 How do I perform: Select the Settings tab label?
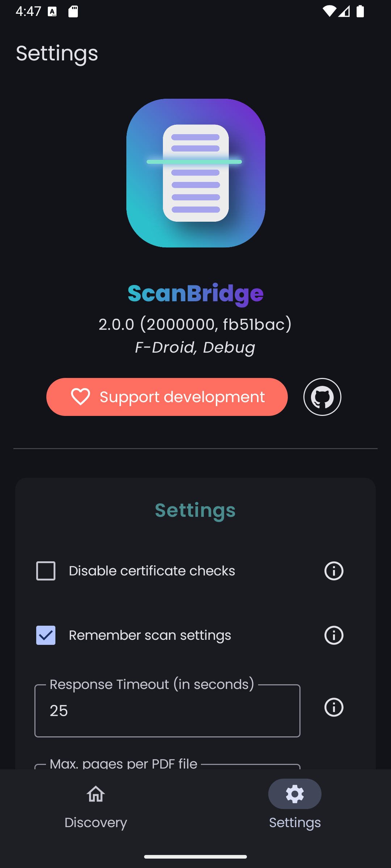coord(295,822)
